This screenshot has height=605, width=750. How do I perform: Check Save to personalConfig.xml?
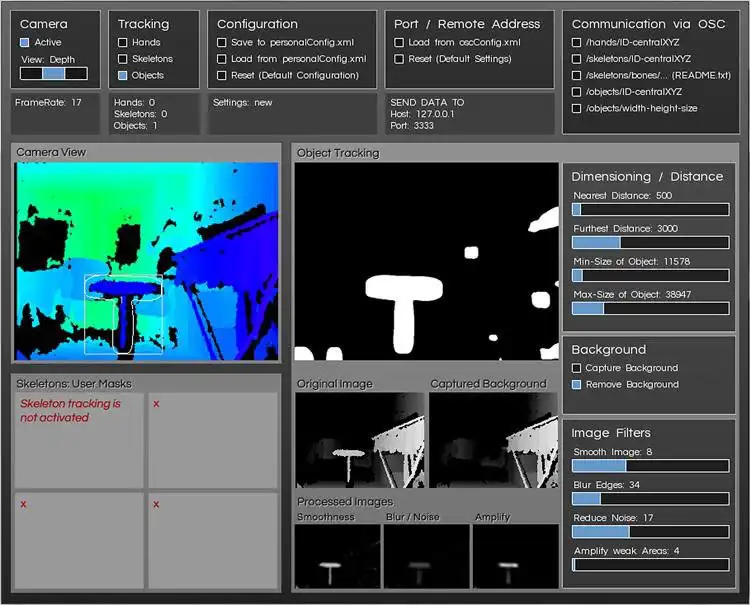coord(221,43)
